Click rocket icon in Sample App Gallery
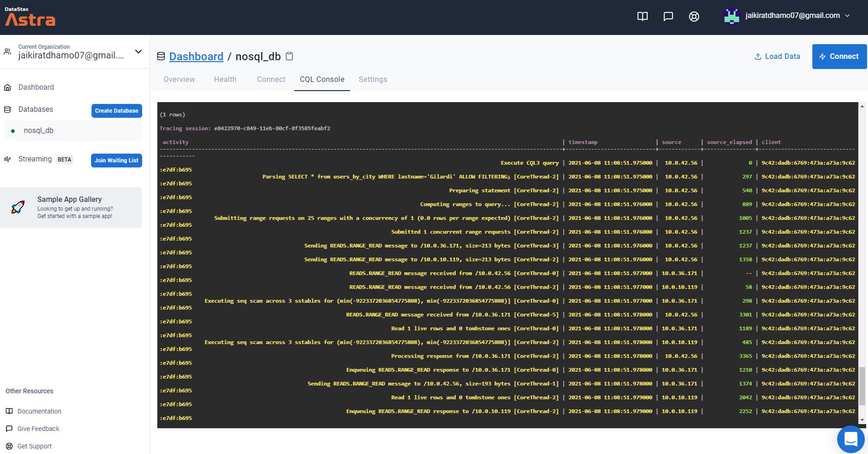 19,207
